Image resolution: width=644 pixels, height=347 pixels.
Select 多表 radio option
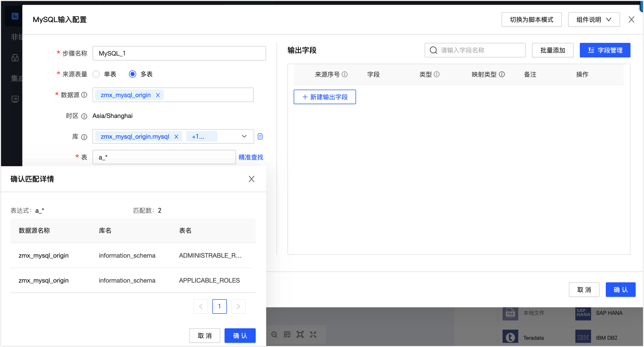click(x=133, y=74)
